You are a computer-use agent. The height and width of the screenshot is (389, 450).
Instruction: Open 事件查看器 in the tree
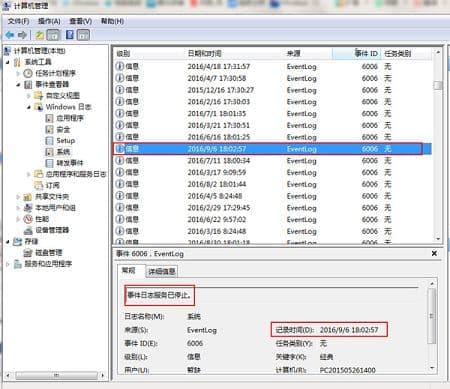[52, 84]
